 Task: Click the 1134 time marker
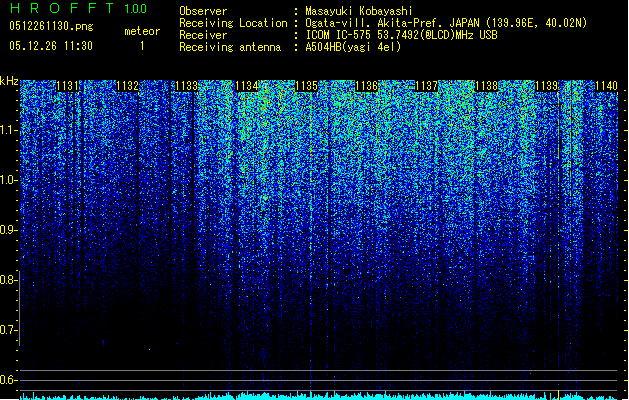pos(247,86)
